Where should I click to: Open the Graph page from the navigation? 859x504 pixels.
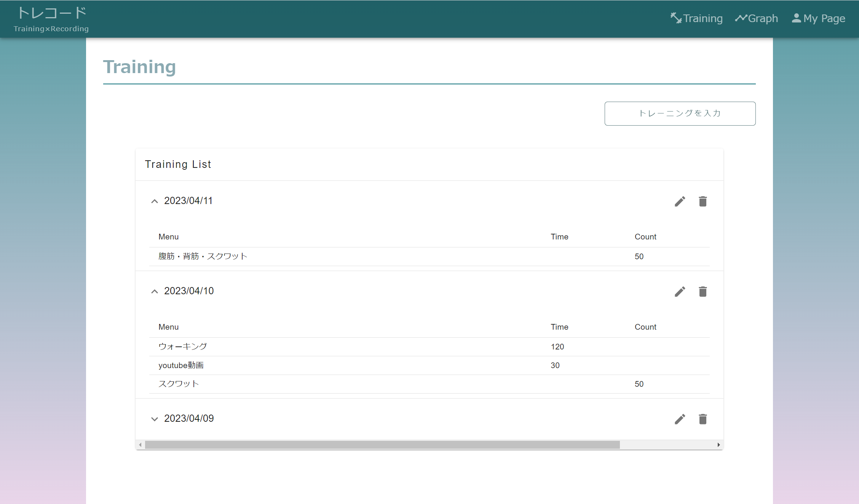(763, 18)
